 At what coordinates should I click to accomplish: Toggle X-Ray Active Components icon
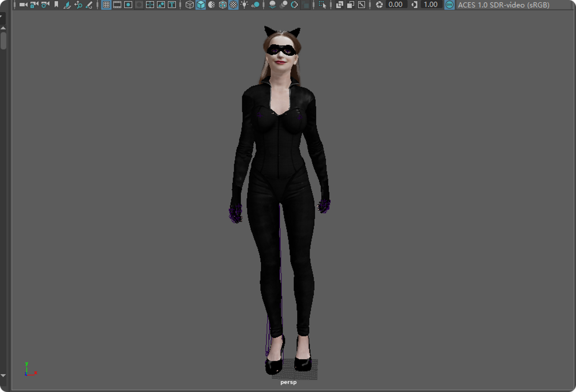[x=351, y=5]
